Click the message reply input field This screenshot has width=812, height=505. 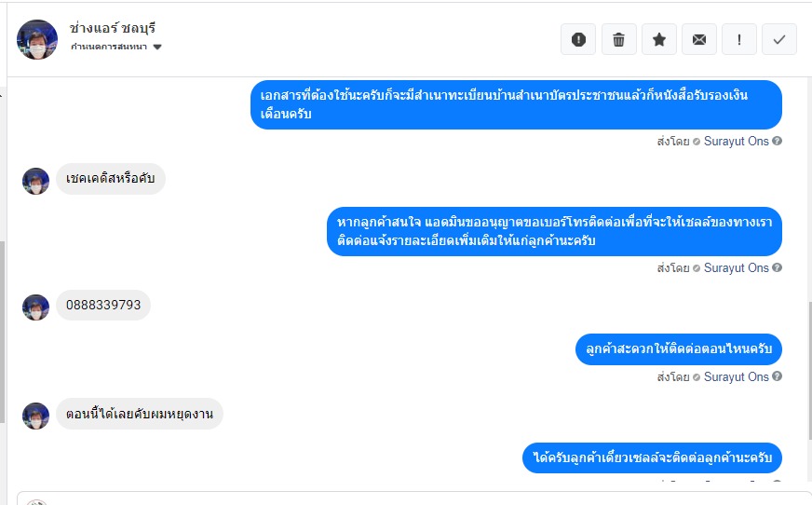(x=419, y=499)
